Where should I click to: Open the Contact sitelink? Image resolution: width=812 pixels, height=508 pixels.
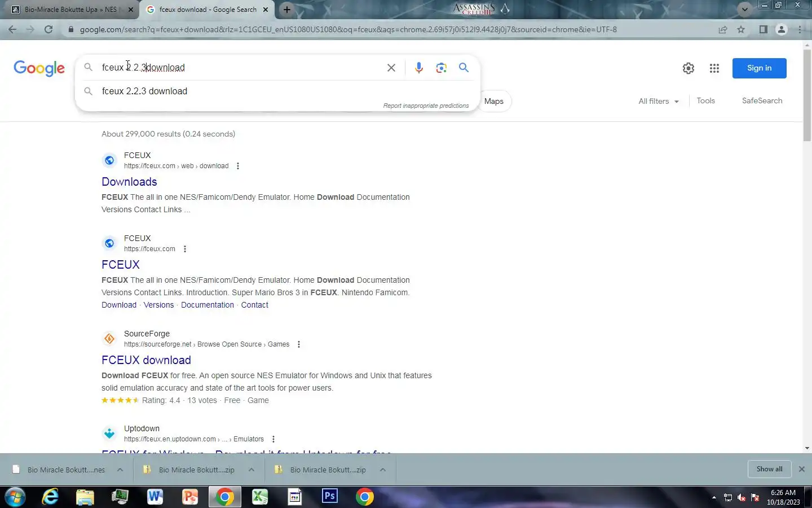pyautogui.click(x=255, y=305)
